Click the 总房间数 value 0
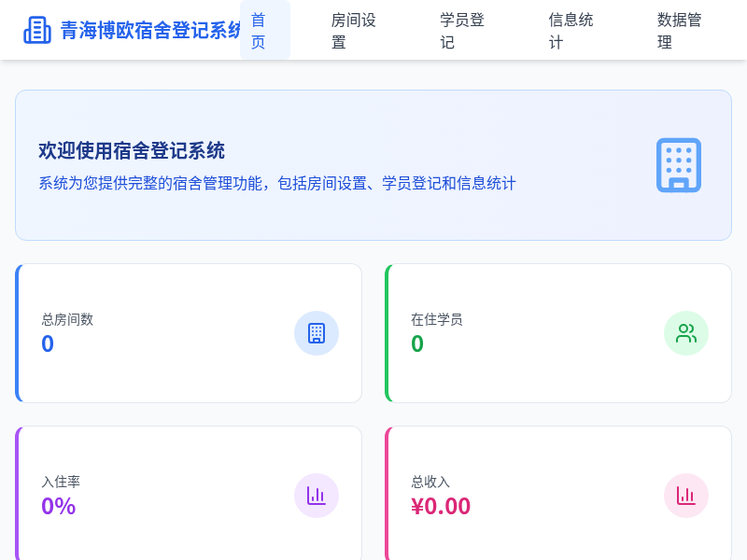This screenshot has width=747, height=560. coord(48,343)
